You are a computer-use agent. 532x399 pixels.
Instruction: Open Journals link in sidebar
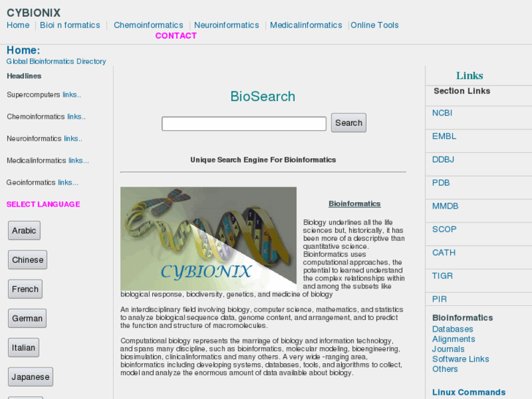448,349
